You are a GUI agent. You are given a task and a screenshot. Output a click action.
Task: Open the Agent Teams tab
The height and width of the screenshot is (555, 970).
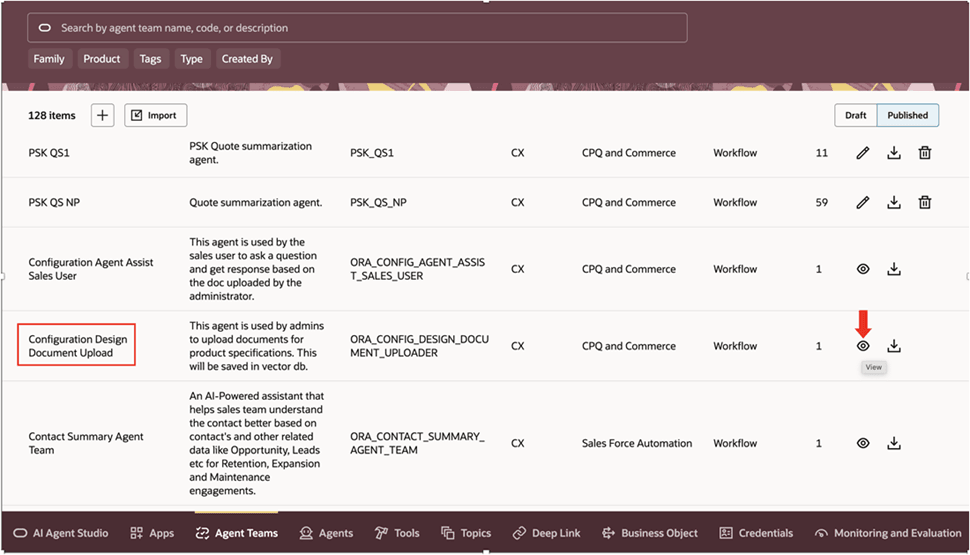pyautogui.click(x=236, y=533)
